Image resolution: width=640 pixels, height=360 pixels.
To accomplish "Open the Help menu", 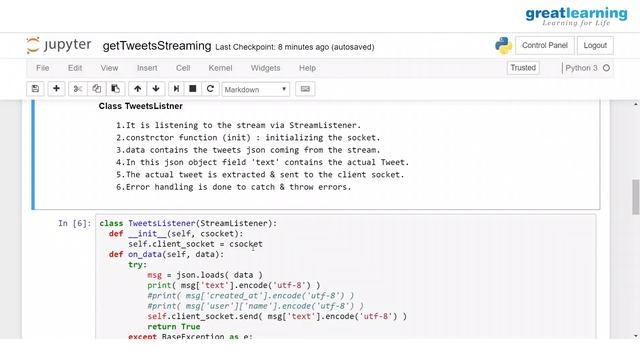I will pos(307,68).
